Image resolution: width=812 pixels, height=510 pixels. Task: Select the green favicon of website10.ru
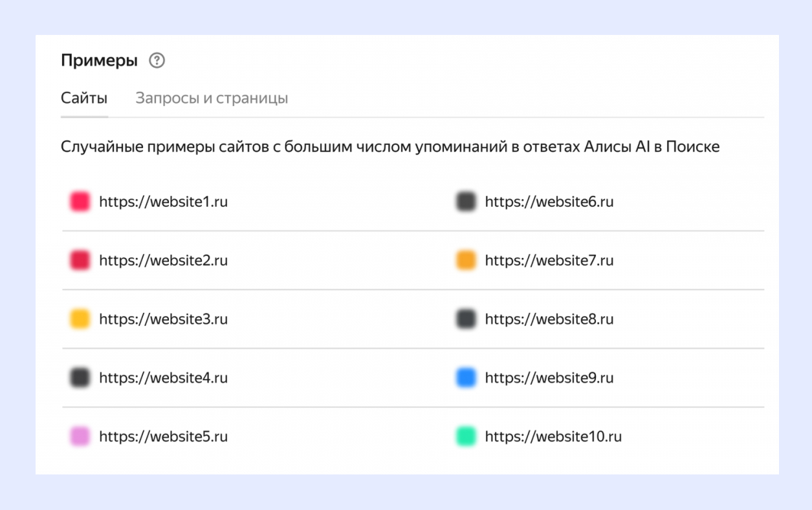[x=466, y=436]
